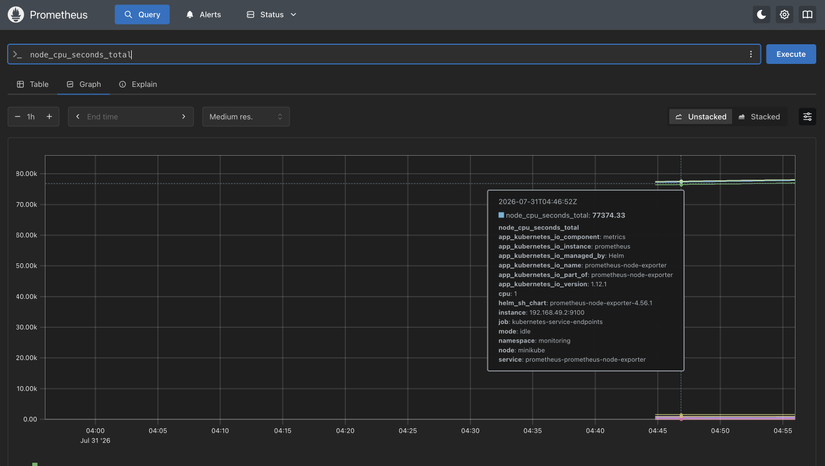Open graph settings sliders icon
825x466 pixels.
[807, 117]
